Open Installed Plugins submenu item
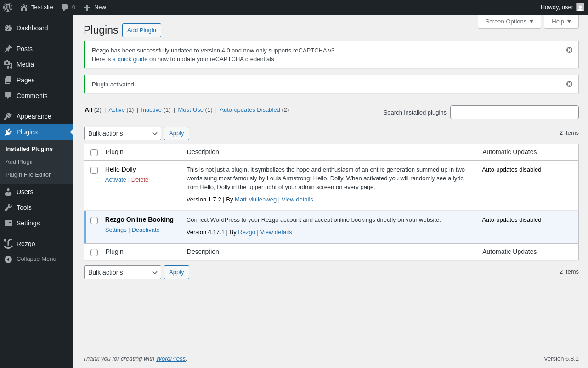This screenshot has width=588, height=368. 29,149
